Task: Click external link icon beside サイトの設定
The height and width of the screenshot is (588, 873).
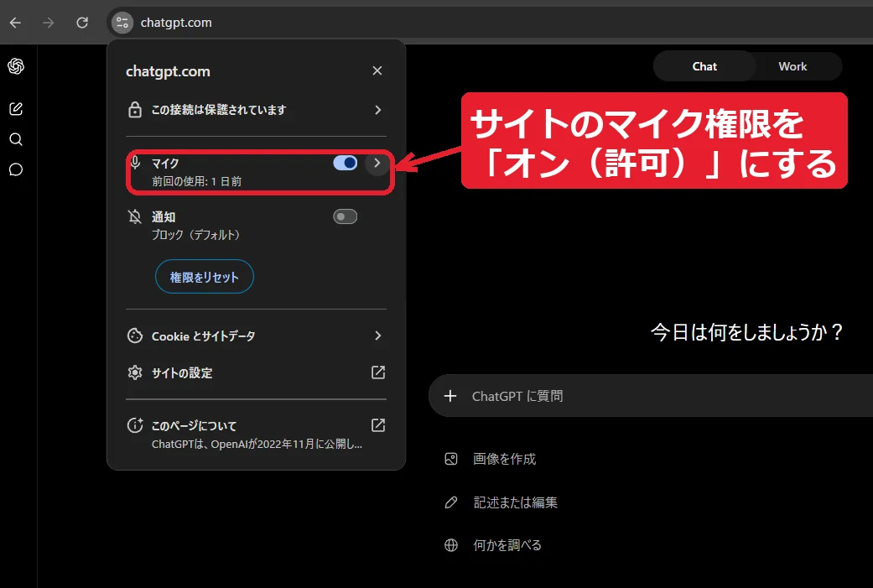Action: (x=378, y=372)
